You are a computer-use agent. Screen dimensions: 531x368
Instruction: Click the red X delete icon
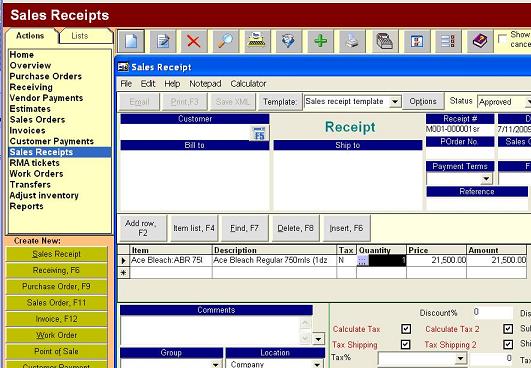pyautogui.click(x=194, y=41)
